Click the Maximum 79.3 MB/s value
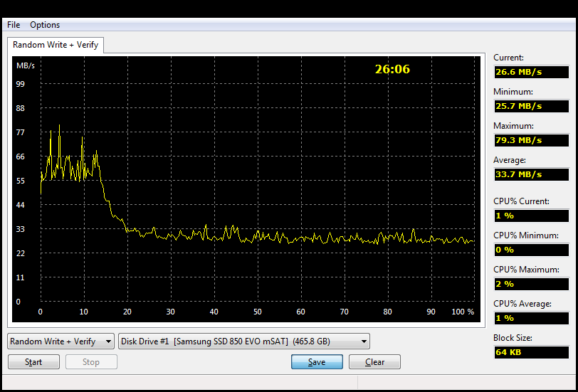The width and height of the screenshot is (578, 392). pyautogui.click(x=532, y=140)
